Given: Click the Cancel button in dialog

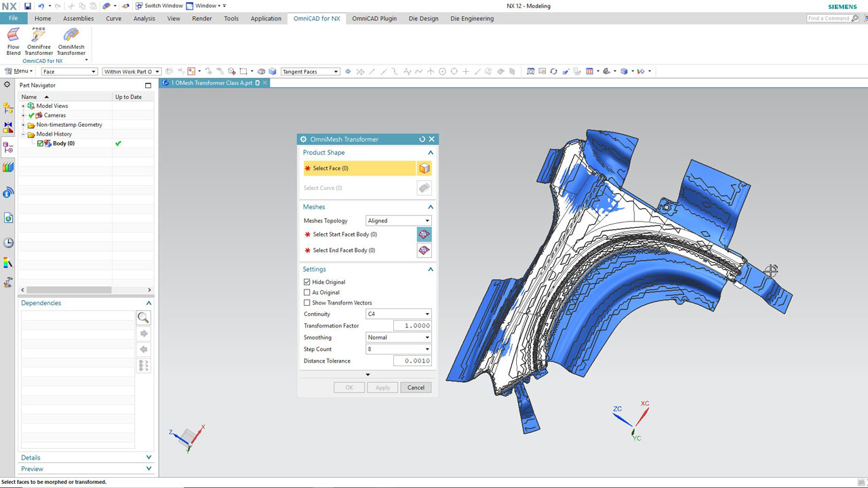Looking at the screenshot, I should pos(416,388).
